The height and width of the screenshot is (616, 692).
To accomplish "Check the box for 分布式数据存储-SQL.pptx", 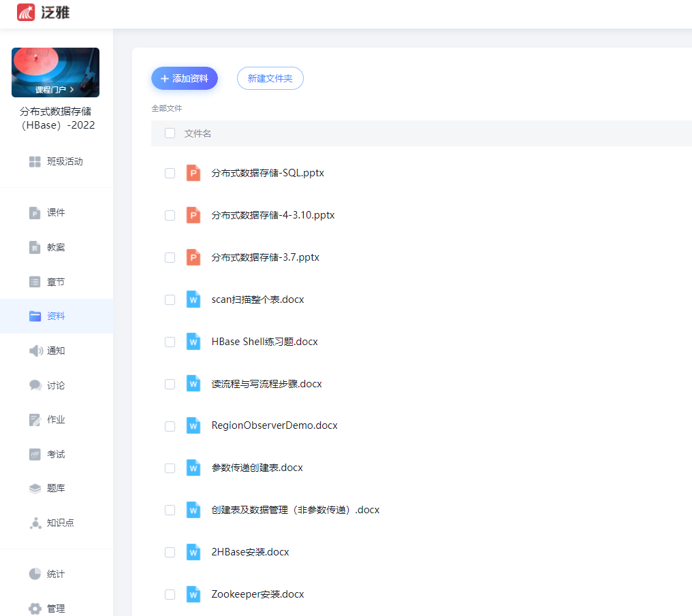I will [170, 174].
